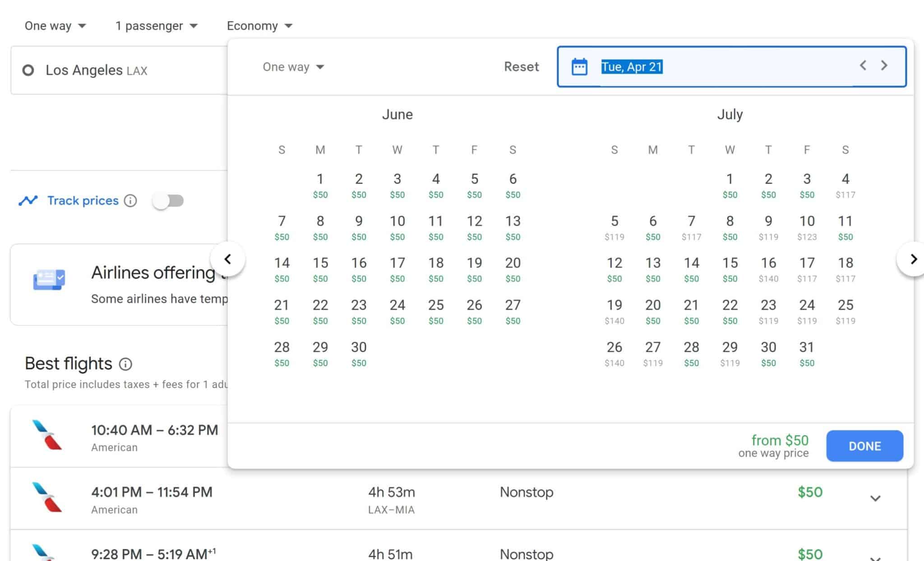
Task: Select June 30 in the calendar
Action: click(x=359, y=353)
